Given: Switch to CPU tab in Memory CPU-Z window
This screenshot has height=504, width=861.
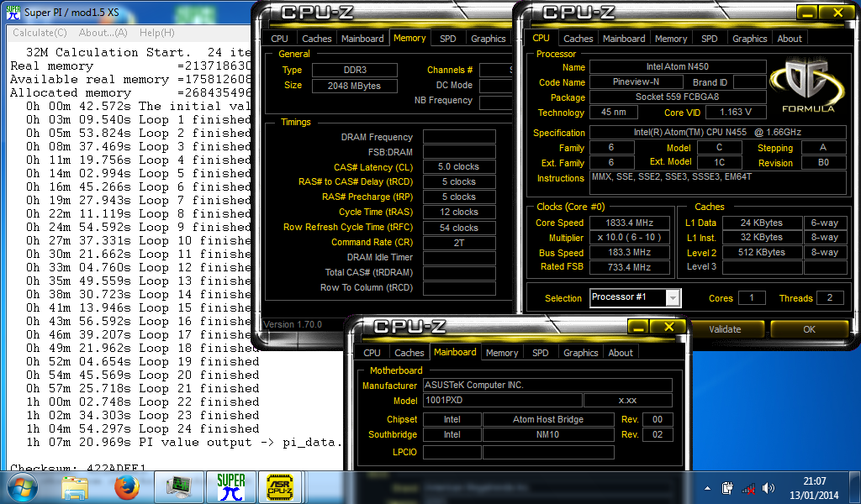Looking at the screenshot, I should (x=279, y=39).
